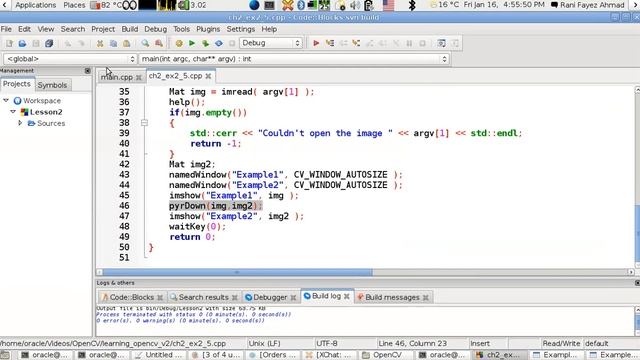Open the <global> scope dropdown

(70, 59)
